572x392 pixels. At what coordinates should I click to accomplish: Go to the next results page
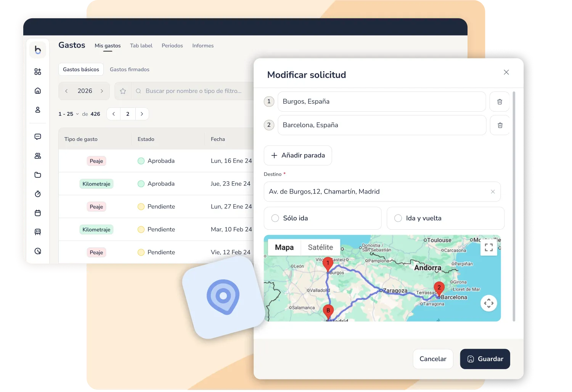tap(142, 114)
